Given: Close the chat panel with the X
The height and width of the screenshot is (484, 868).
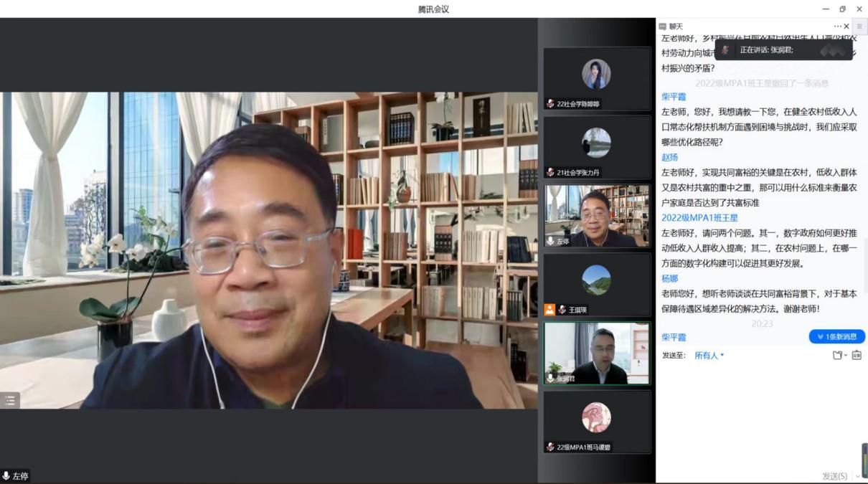Looking at the screenshot, I should click(x=846, y=27).
